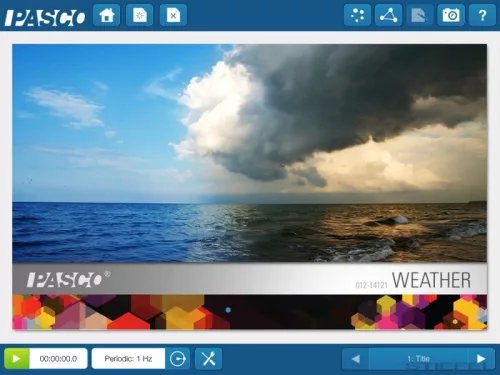Create a new experiment file icon

point(140,15)
